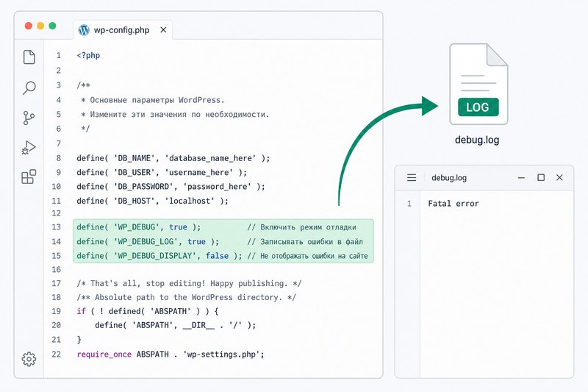588x392 pixels.
Task: Click the yellow minimize window dot
Action: tap(40, 26)
